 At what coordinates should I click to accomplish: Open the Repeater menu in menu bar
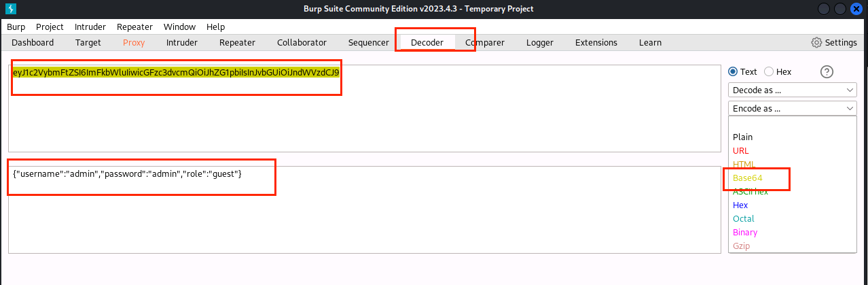coord(134,27)
